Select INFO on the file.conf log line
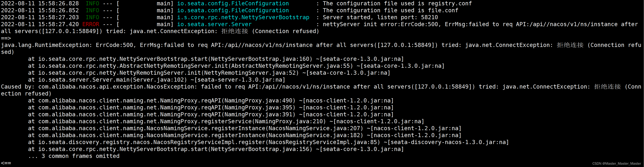 pos(93,10)
